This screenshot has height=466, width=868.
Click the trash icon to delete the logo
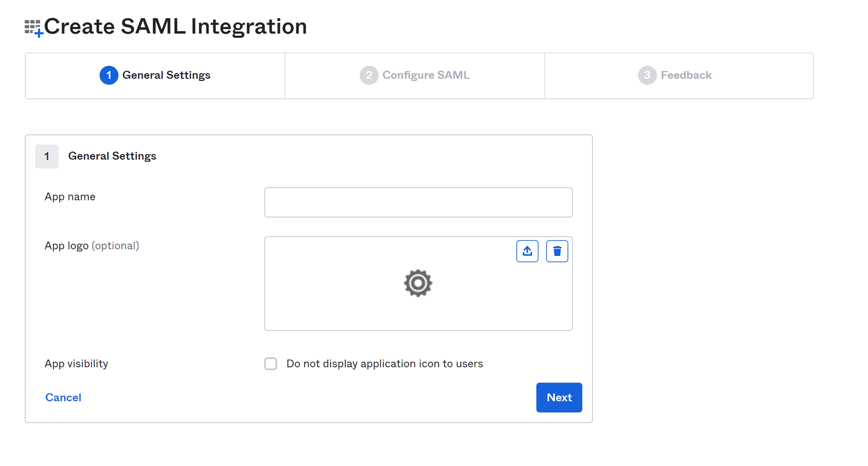click(557, 251)
